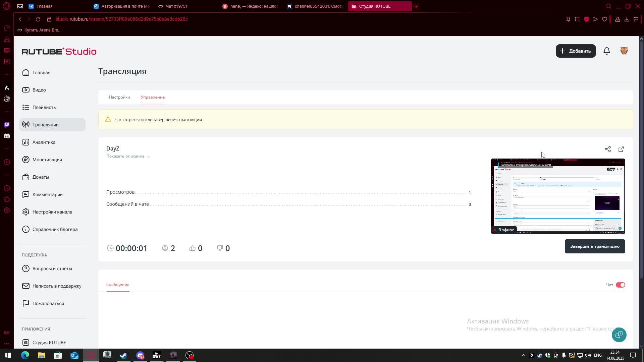Open Аналитика in the sidebar
Viewport: 644px width, 362px height.
pyautogui.click(x=52, y=142)
